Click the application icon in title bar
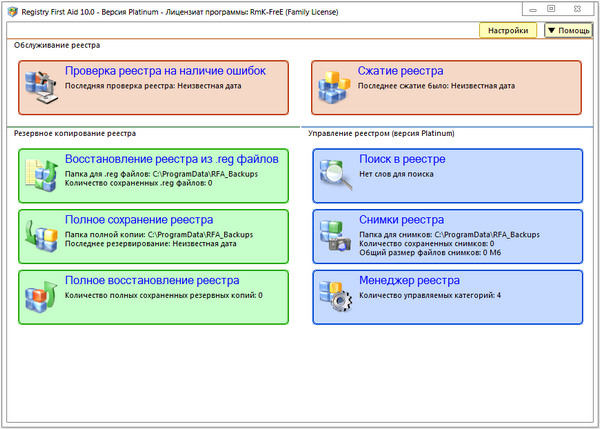This screenshot has width=600, height=429. [x=11, y=9]
